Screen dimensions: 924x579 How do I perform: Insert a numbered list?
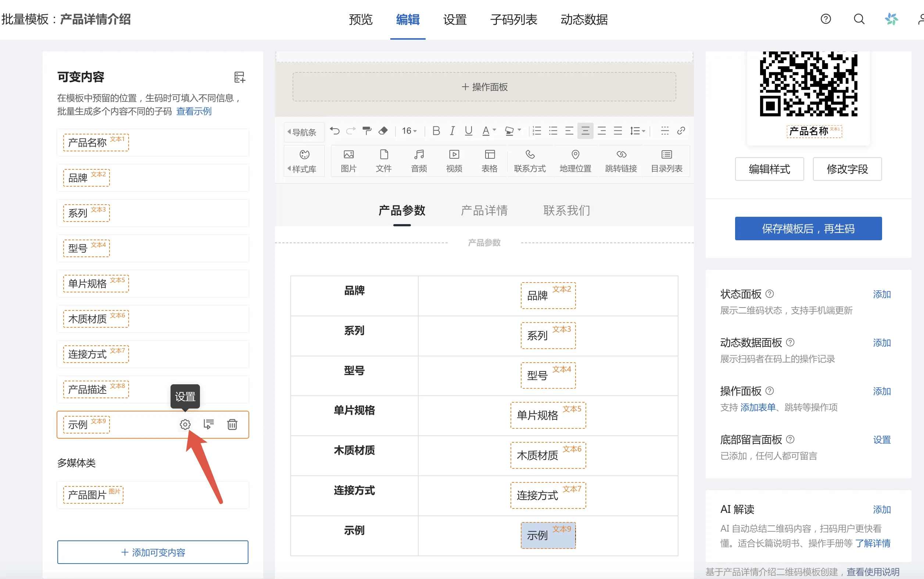[537, 131]
